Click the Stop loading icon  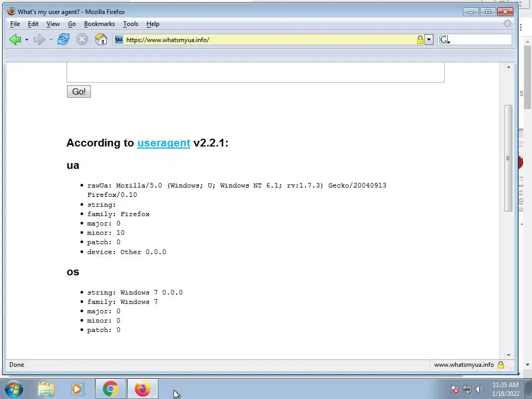(x=82, y=39)
